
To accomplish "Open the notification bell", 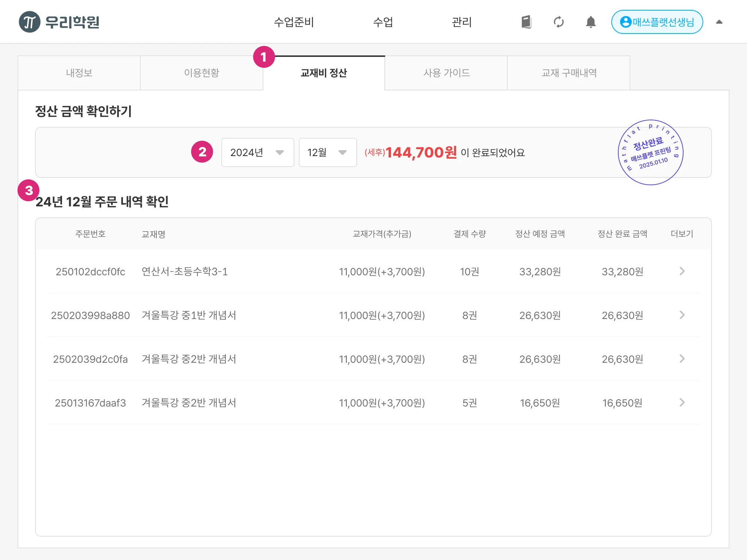I will pyautogui.click(x=591, y=22).
